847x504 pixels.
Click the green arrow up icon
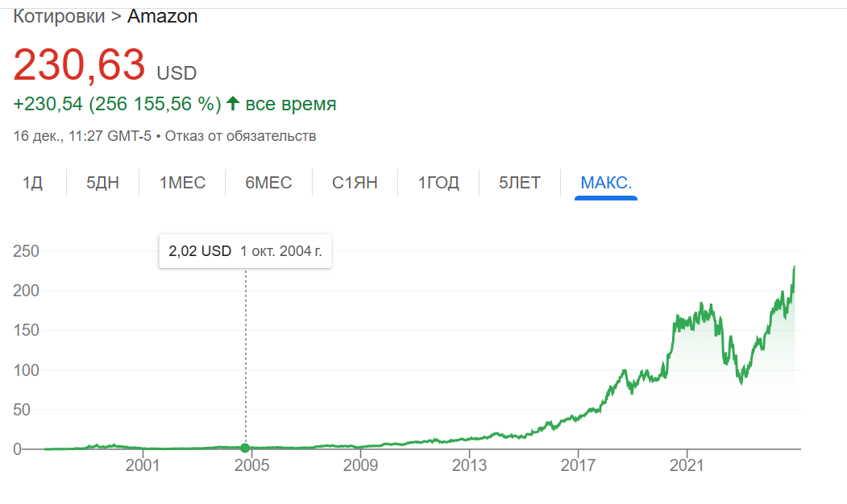tap(233, 103)
